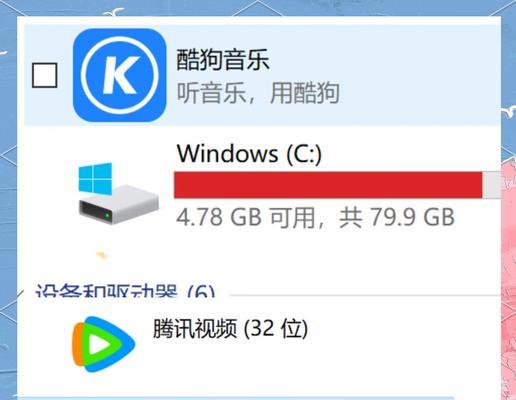Click the 4.78 GB 可用 free space text
Screen dimensions: 516x400
pyautogui.click(x=245, y=217)
